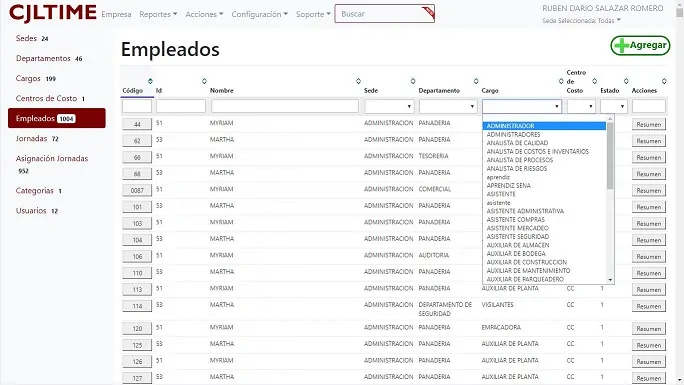Open the Empresa menu item
The width and height of the screenshot is (684, 385).
pos(116,14)
